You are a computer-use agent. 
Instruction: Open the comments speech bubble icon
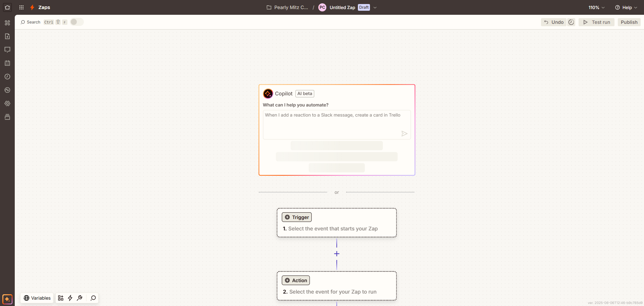(x=7, y=50)
